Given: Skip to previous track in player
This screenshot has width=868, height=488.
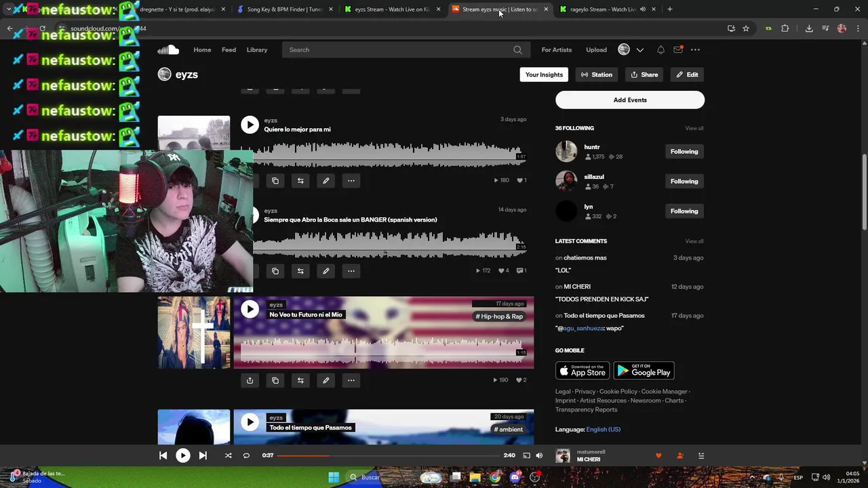Looking at the screenshot, I should point(163,455).
